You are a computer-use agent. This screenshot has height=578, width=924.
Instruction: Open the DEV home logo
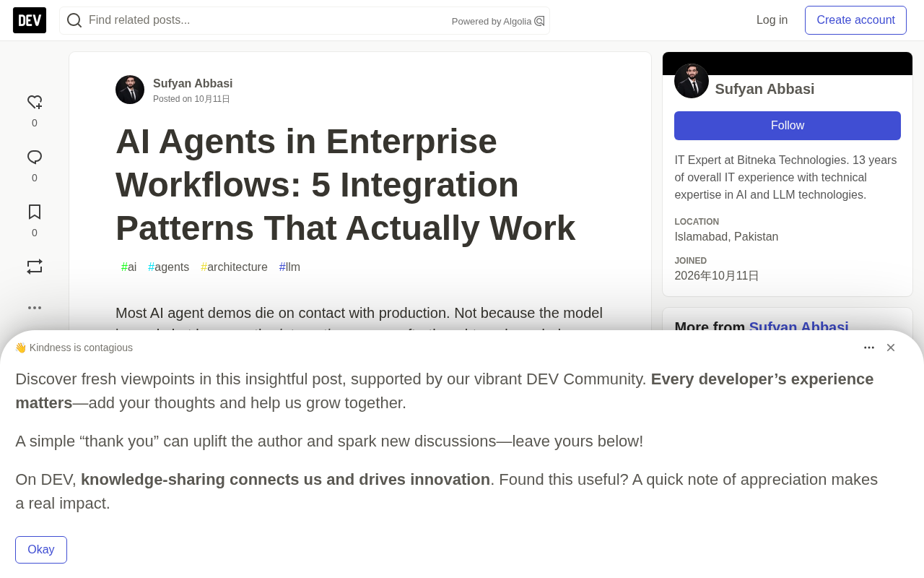[x=30, y=20]
